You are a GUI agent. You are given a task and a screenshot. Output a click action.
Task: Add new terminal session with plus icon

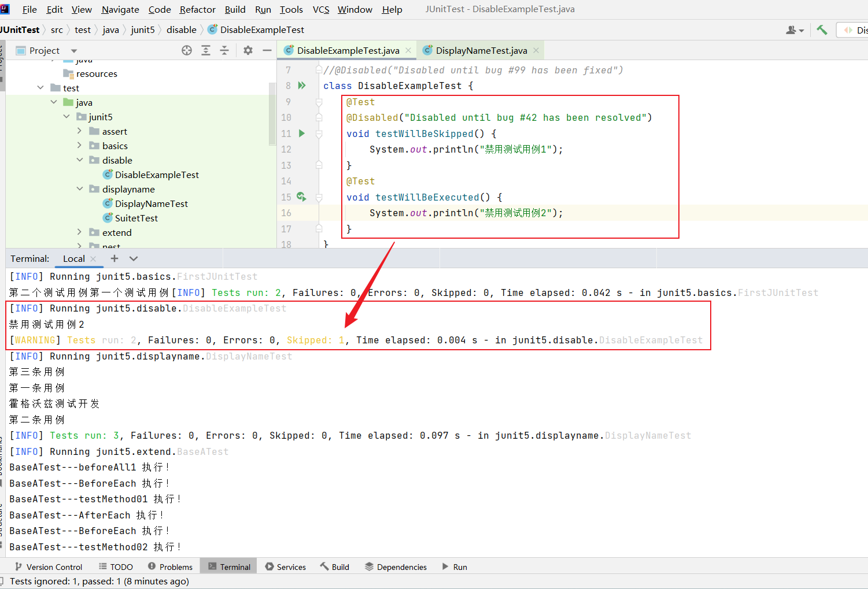[114, 258]
